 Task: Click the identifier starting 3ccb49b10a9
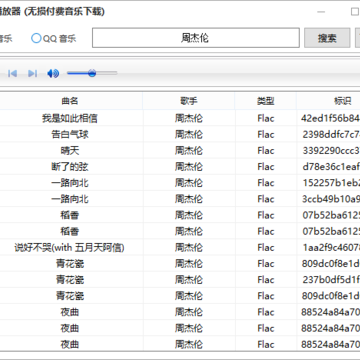[331, 199]
